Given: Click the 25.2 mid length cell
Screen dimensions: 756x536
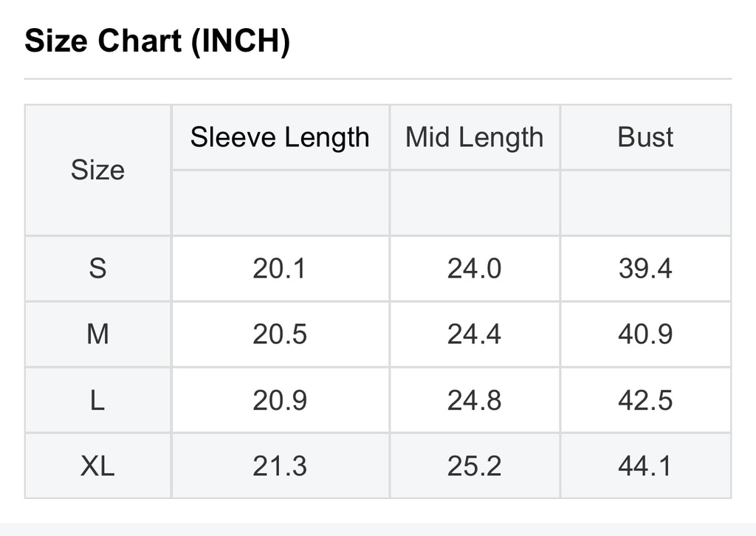Looking at the screenshot, I should coord(475,466).
